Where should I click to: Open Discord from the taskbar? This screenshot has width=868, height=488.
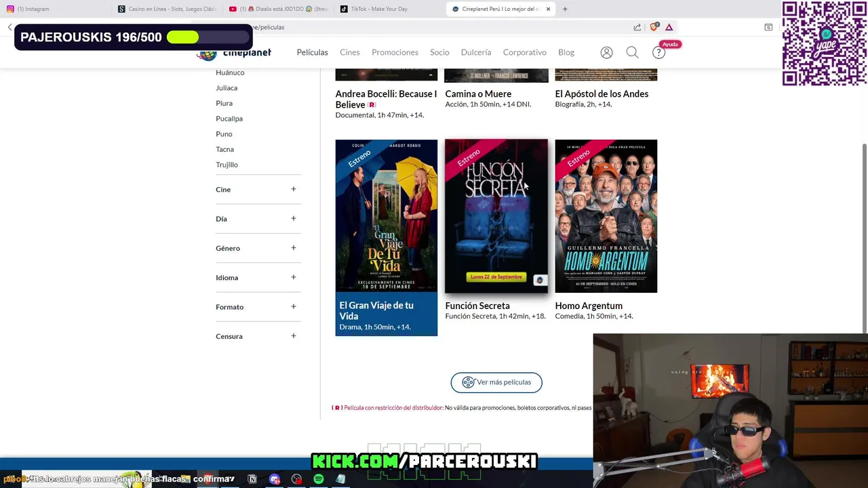pos(275,479)
